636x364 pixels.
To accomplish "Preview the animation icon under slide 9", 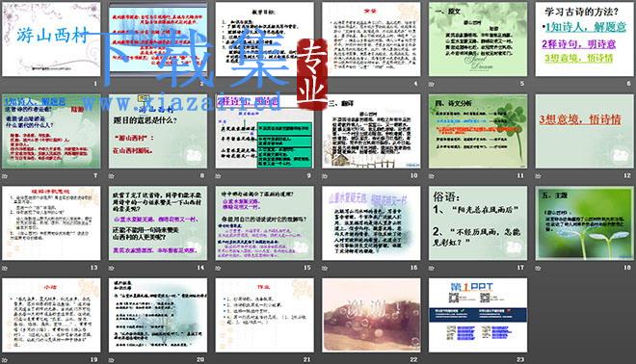I will 218,176.
